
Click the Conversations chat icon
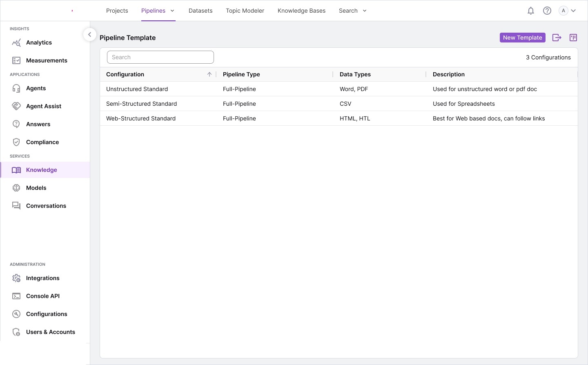16,205
